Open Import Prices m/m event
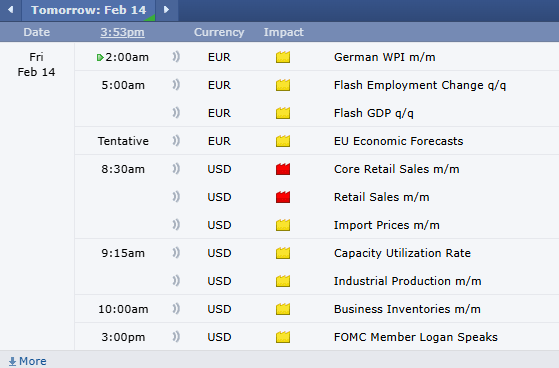Screen dimensions: 559x368 pos(386,225)
